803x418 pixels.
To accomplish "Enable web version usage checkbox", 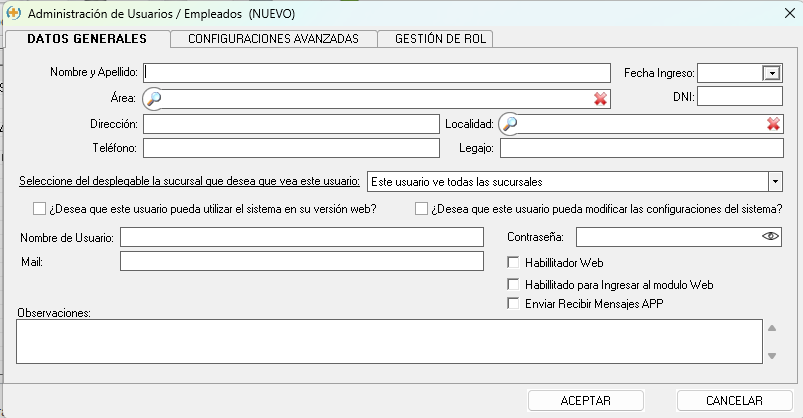I will pos(40,209).
